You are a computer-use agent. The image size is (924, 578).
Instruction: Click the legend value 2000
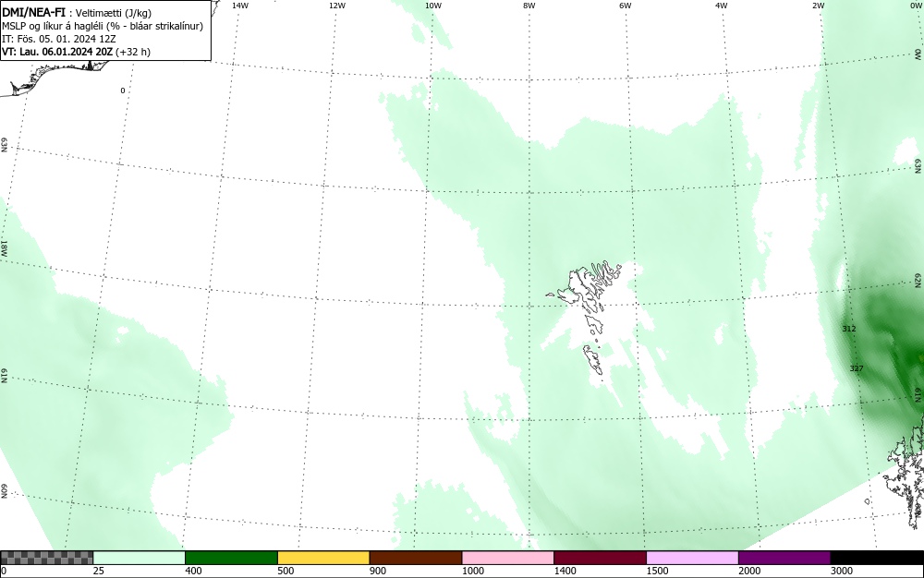749,571
